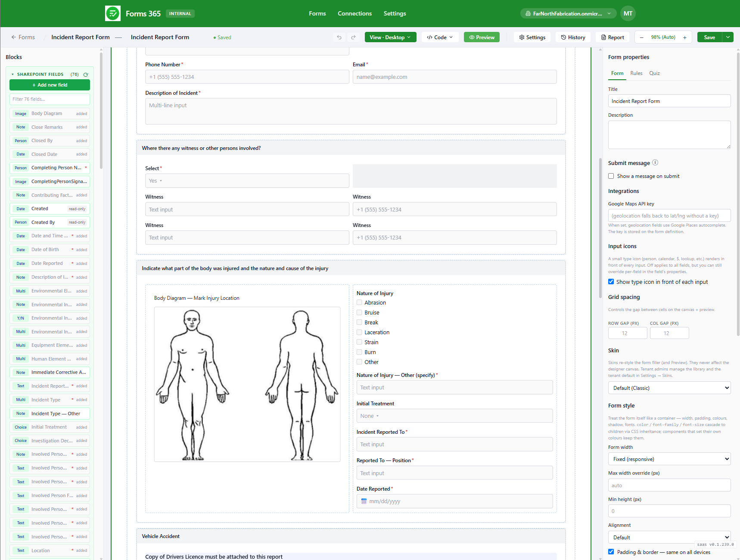Switch to the Quiz tab
This screenshot has width=740, height=560.
click(x=654, y=73)
